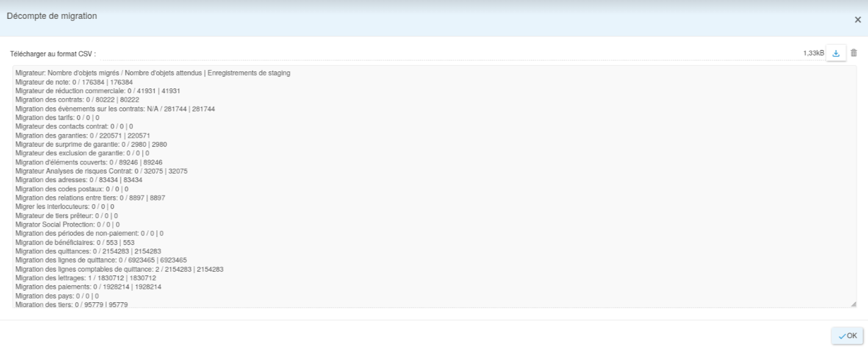Place cursor on 'Migrateur de note' line

[x=74, y=82]
